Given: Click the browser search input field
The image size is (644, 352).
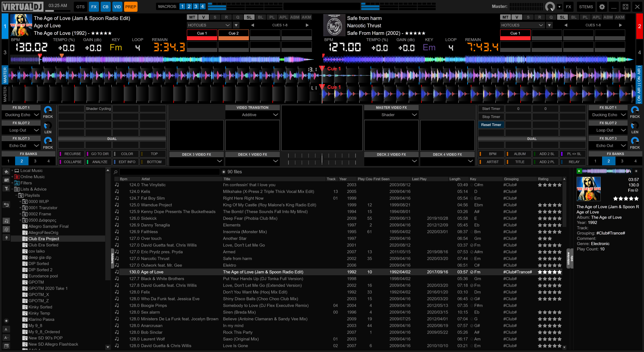Looking at the screenshot, I should (169, 172).
